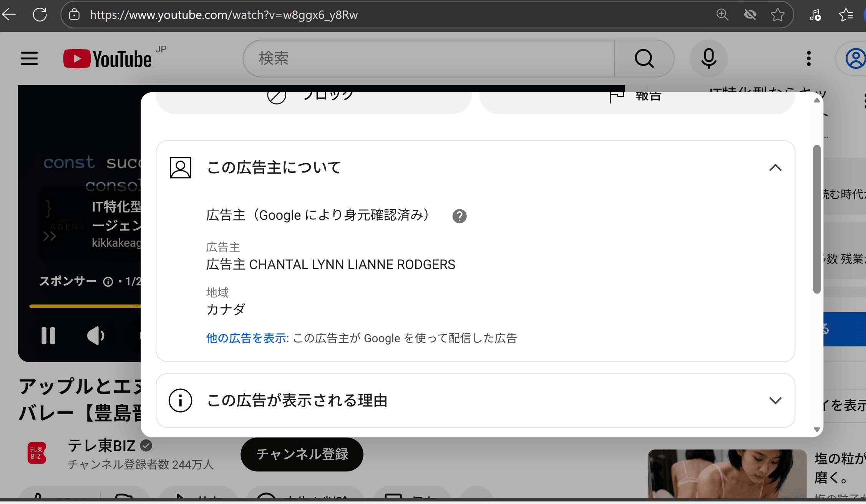Open the テレ東BIZ channel name
This screenshot has width=866, height=504.
click(x=101, y=446)
